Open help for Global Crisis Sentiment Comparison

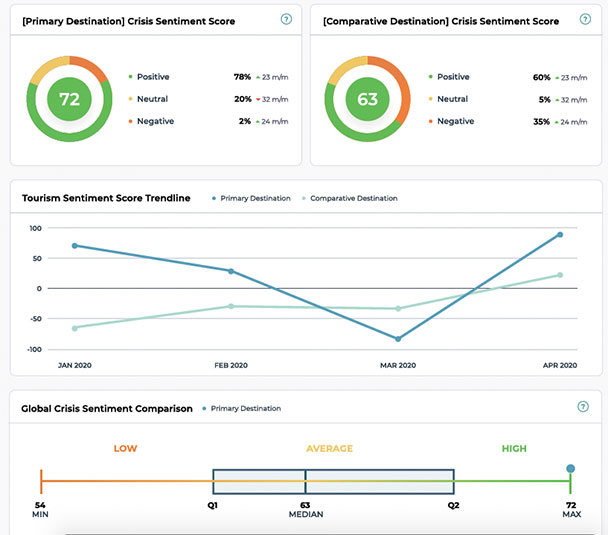583,407
